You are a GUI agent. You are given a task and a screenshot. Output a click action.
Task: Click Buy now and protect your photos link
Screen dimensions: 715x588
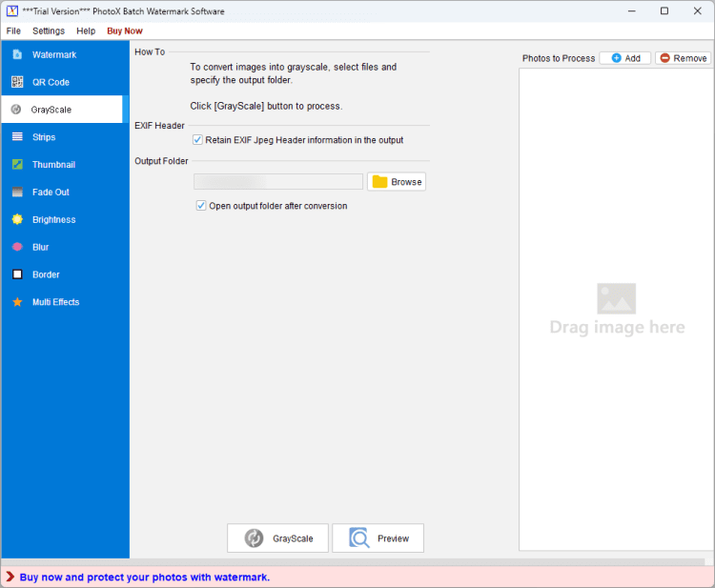[145, 578]
